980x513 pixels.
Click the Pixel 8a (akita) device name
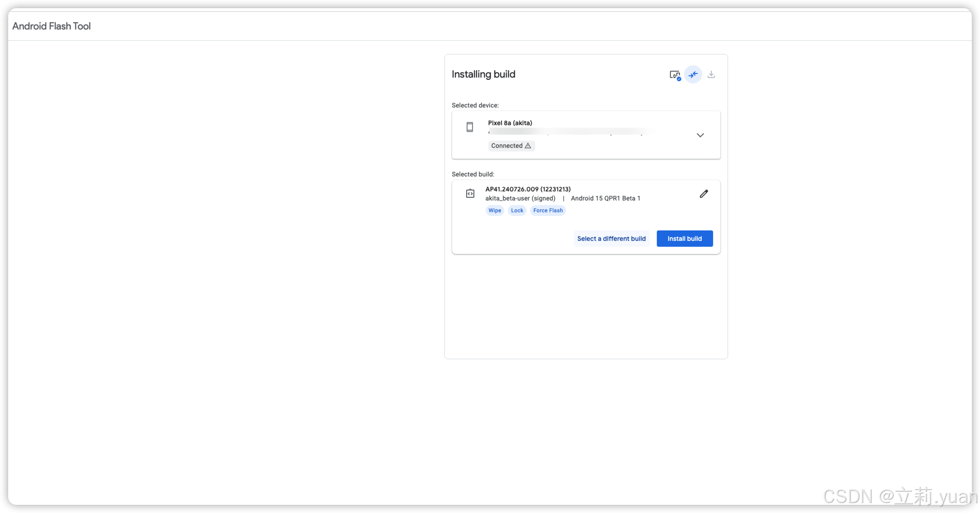coord(510,123)
